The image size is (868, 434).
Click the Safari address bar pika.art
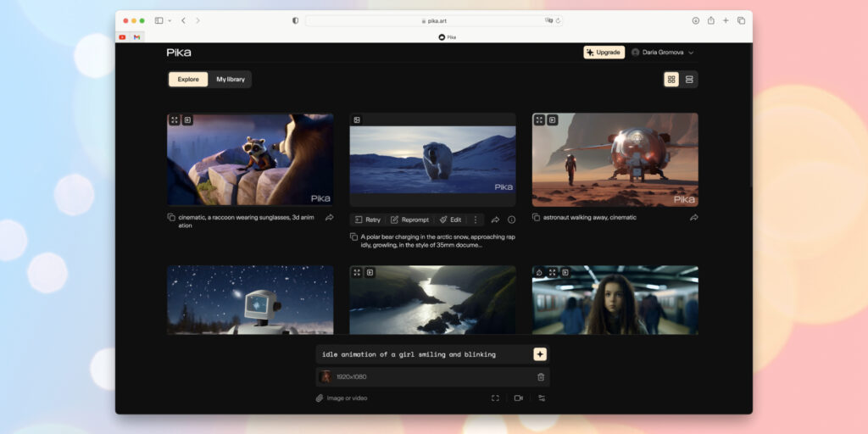[x=434, y=20]
